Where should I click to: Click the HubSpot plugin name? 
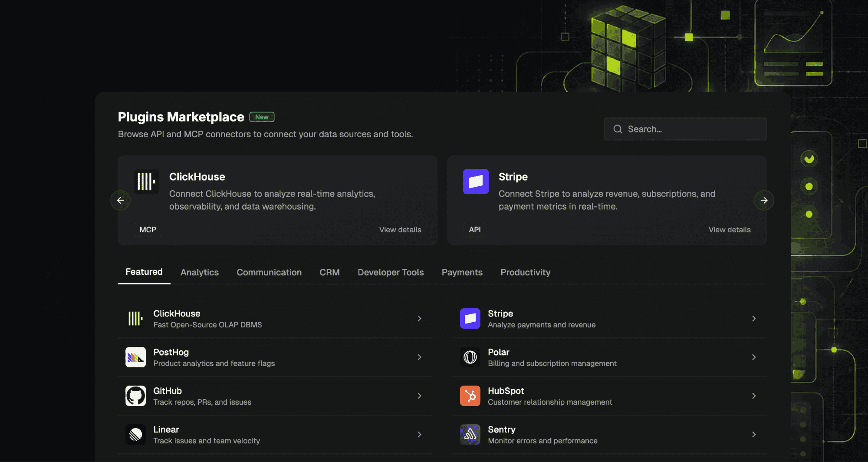tap(506, 391)
